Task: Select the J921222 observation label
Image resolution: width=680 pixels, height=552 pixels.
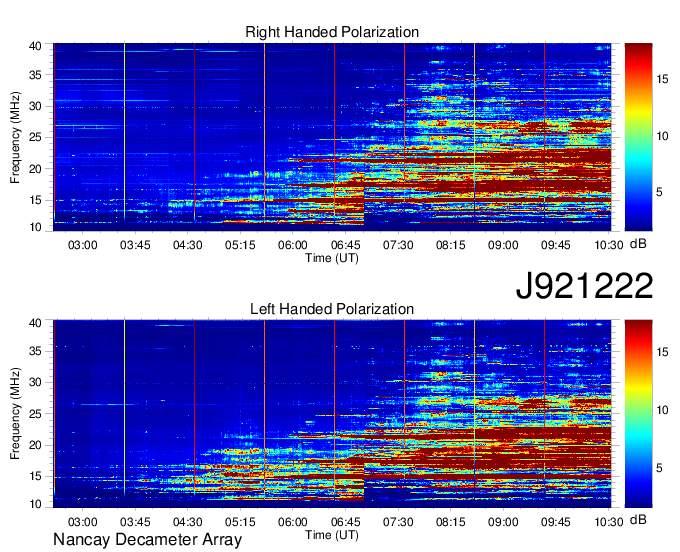Action: 584,285
